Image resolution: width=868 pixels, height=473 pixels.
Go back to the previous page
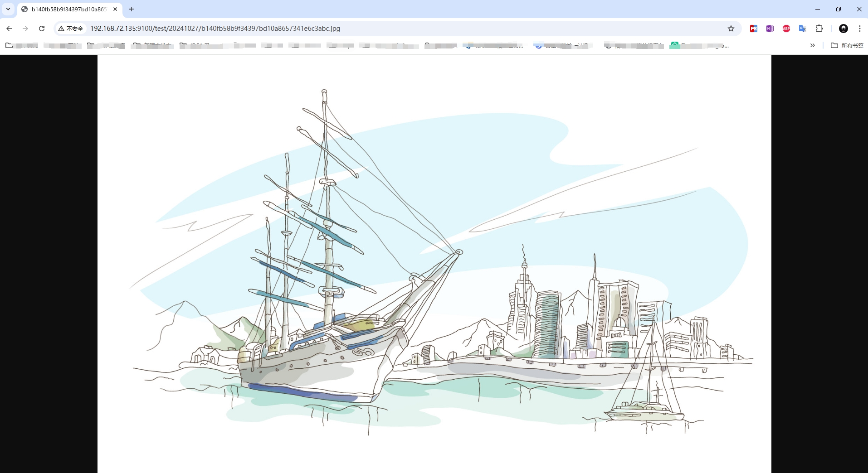pos(9,29)
